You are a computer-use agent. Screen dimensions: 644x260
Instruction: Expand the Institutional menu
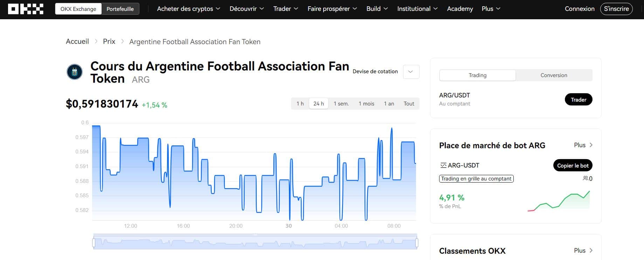pyautogui.click(x=417, y=9)
